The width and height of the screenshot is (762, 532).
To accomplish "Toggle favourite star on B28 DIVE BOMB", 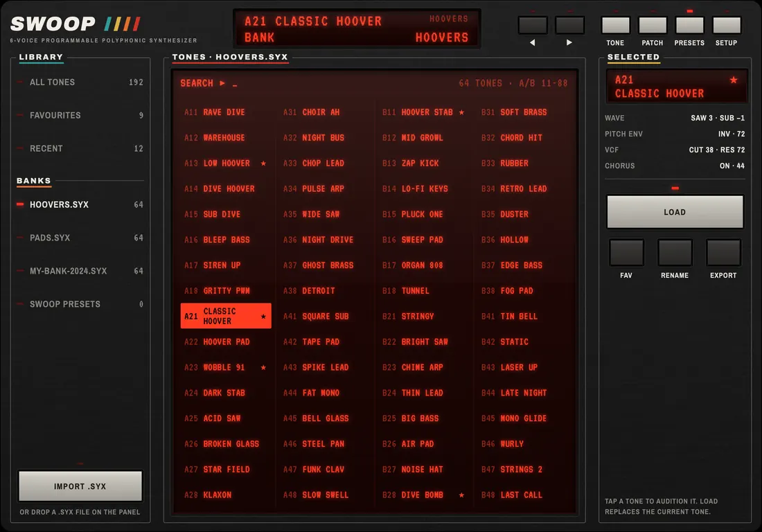I will pyautogui.click(x=461, y=495).
